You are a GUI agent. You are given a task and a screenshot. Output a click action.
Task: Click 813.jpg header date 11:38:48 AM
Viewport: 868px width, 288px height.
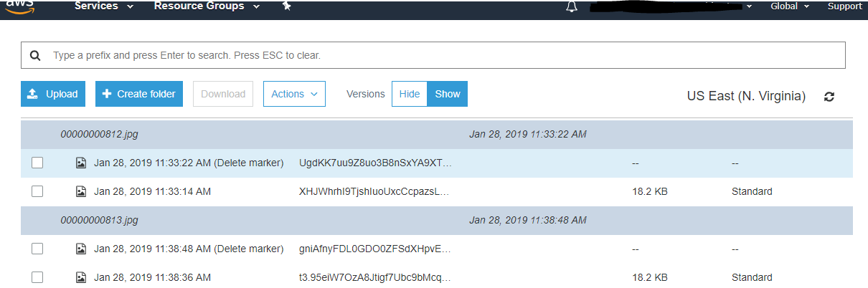click(528, 221)
